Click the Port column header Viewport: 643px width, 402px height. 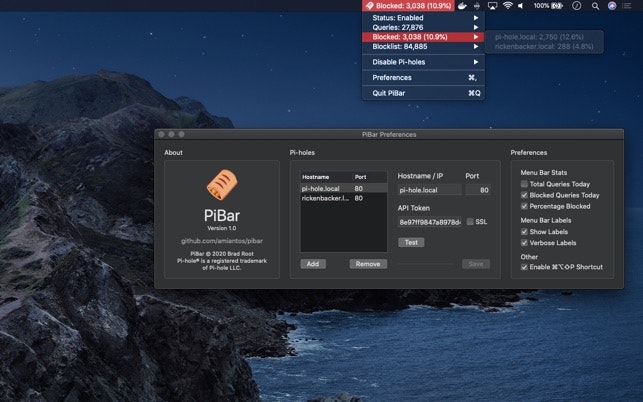tap(370, 177)
